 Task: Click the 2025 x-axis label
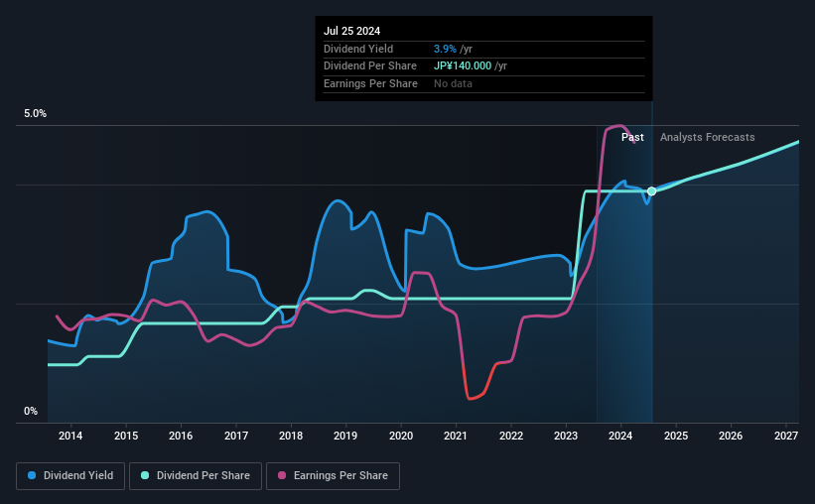pos(676,436)
